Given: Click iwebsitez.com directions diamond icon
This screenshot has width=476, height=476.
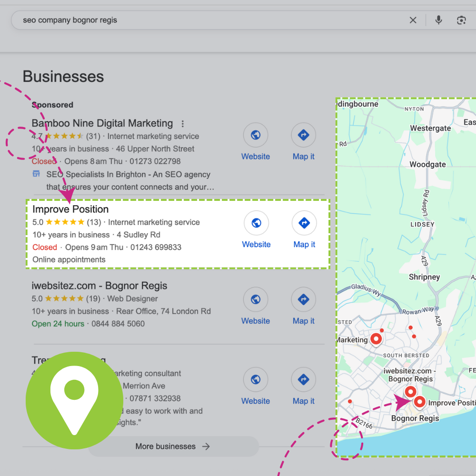Looking at the screenshot, I should click(x=303, y=299).
